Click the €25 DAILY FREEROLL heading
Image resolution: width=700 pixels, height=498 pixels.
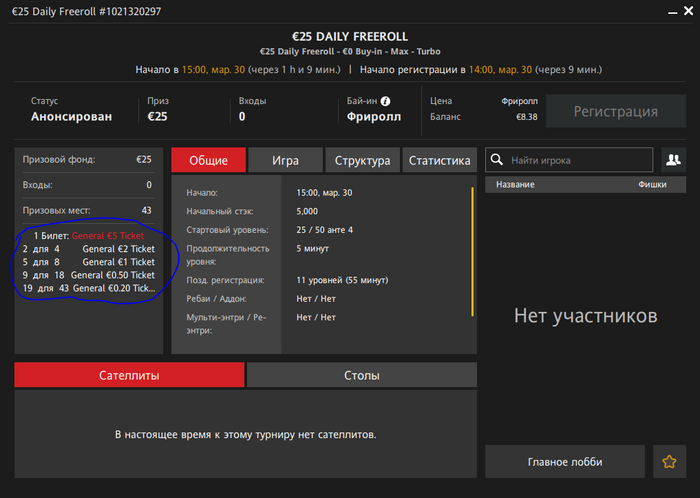coord(350,36)
